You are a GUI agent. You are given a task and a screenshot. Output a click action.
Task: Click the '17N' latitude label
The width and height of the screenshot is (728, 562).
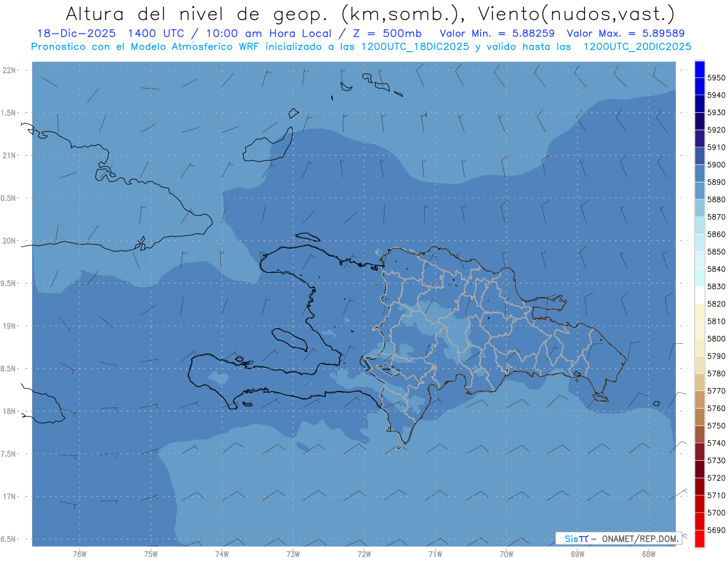coord(10,497)
